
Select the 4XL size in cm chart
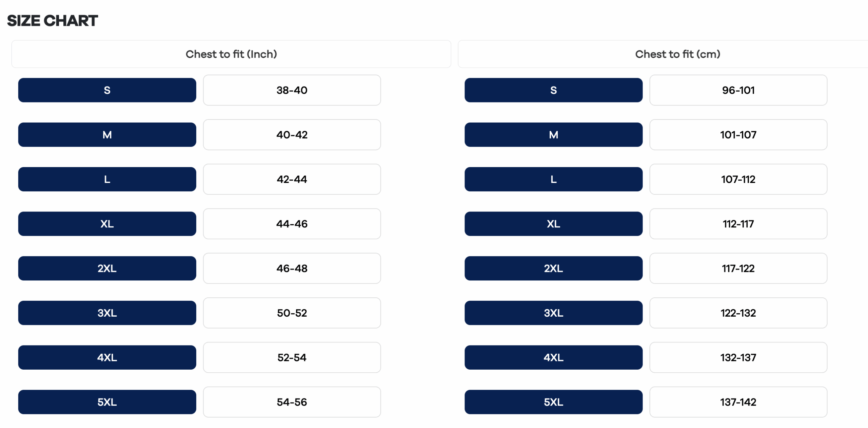point(553,357)
